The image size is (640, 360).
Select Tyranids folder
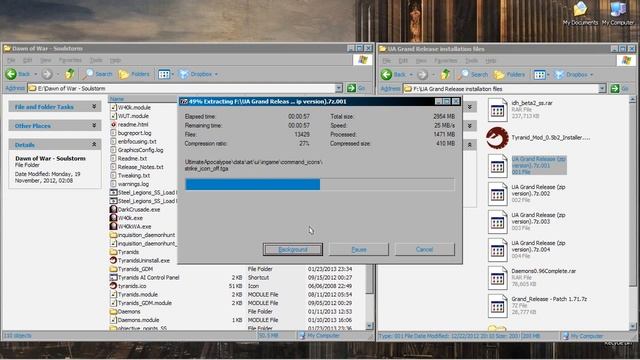(124, 252)
